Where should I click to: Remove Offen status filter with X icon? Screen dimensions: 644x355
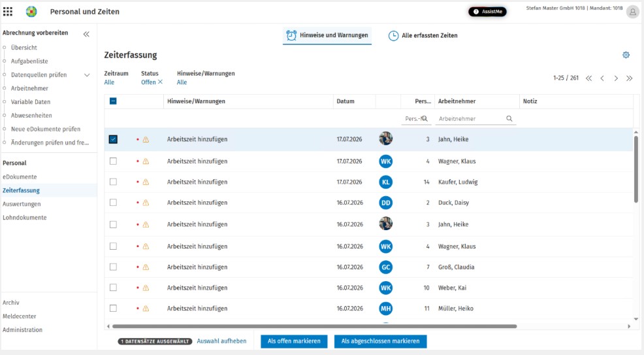[x=160, y=82]
